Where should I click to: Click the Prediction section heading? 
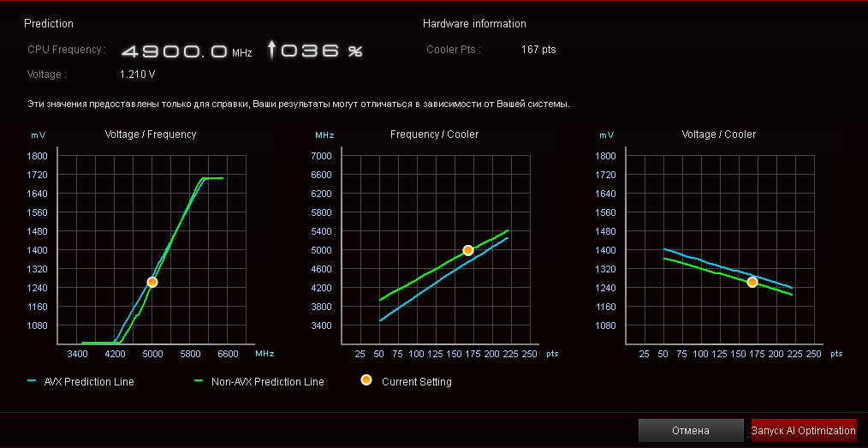[x=49, y=24]
